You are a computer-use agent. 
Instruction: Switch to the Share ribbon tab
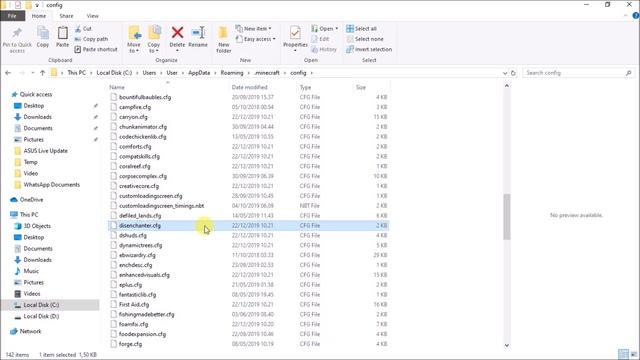point(66,16)
